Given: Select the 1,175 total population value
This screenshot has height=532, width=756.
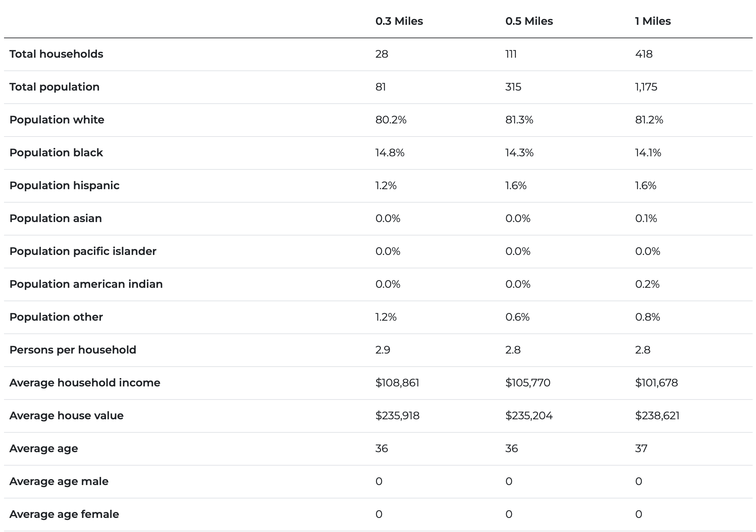Looking at the screenshot, I should pos(646,87).
